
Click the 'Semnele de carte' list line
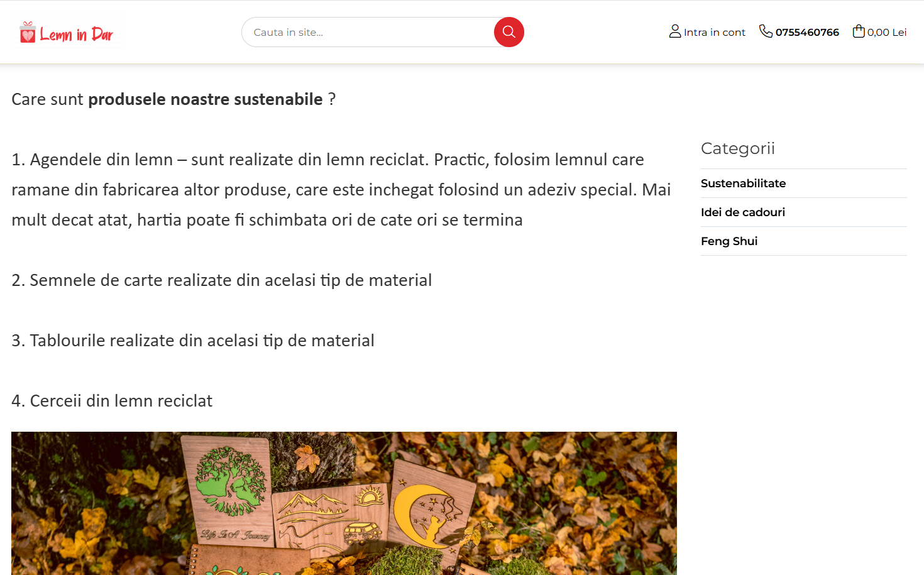221,280
